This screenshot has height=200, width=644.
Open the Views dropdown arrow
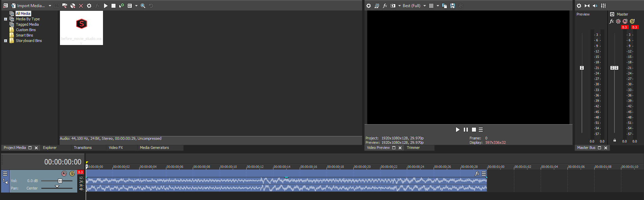136,6
